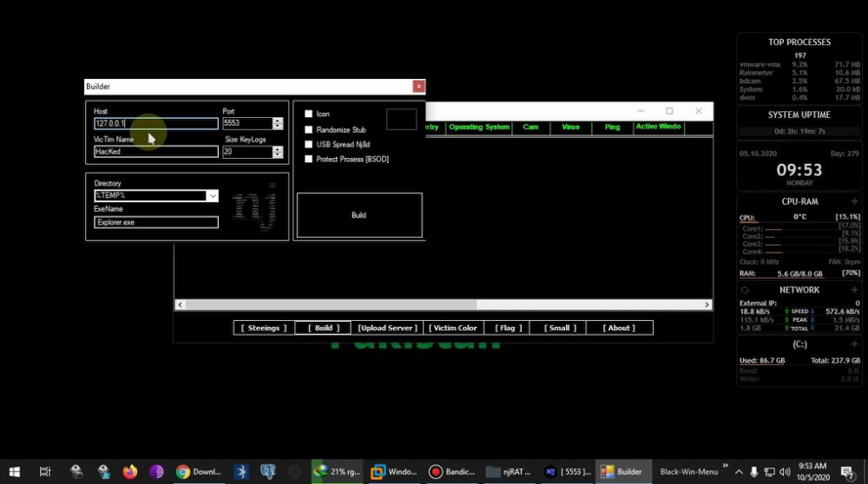The height and width of the screenshot is (484, 868).
Task: Open the purple Tor browser taskbar icon
Action: pos(156,471)
